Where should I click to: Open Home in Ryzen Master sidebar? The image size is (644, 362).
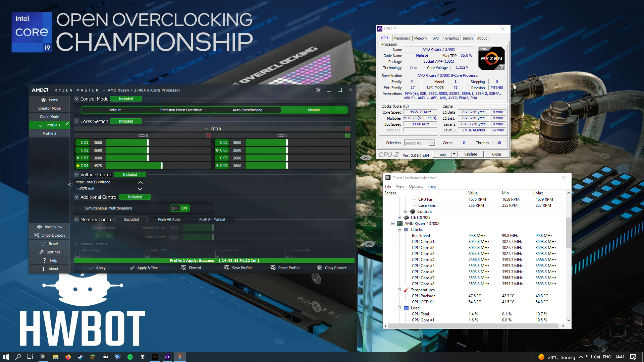49,100
